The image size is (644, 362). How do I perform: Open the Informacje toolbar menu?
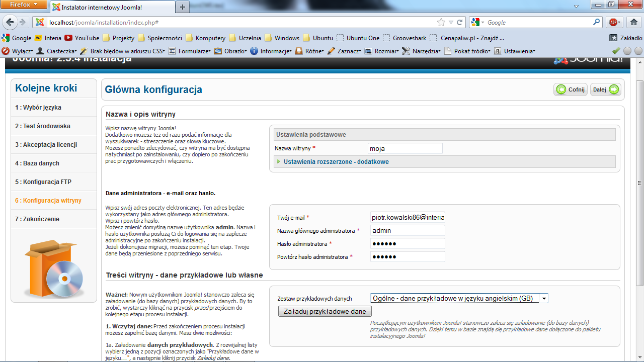click(x=271, y=51)
